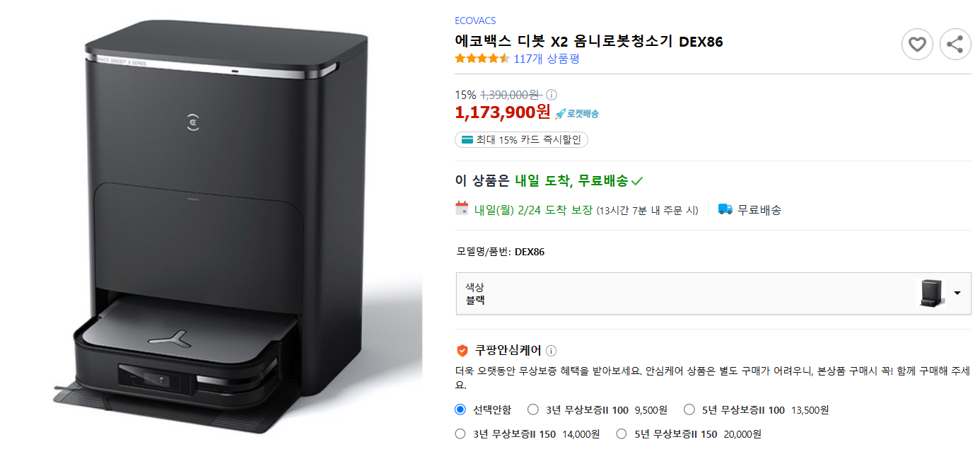Click the share icon
Screen dimensions: 980x454
[955, 44]
